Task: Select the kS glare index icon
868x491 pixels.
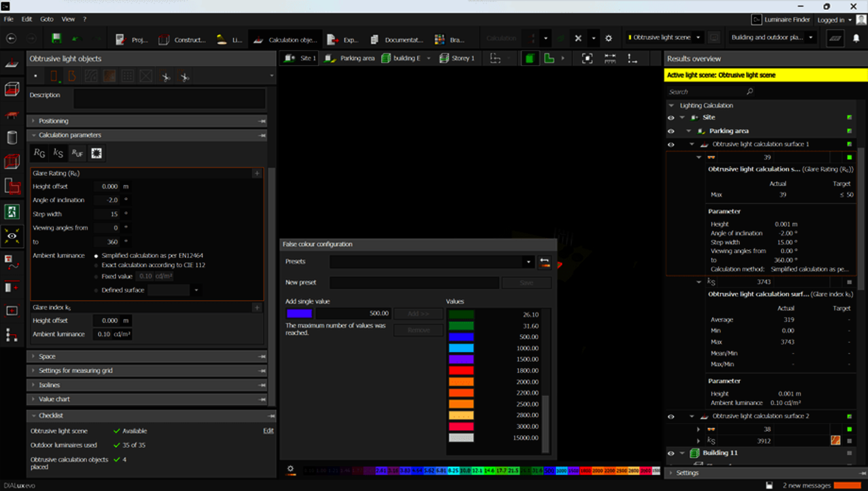Action: click(58, 153)
